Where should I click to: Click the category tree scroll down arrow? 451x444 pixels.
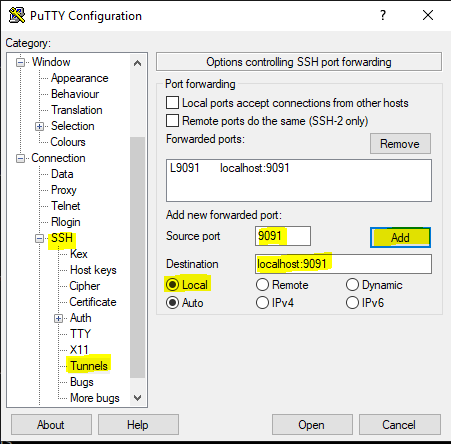[137, 398]
